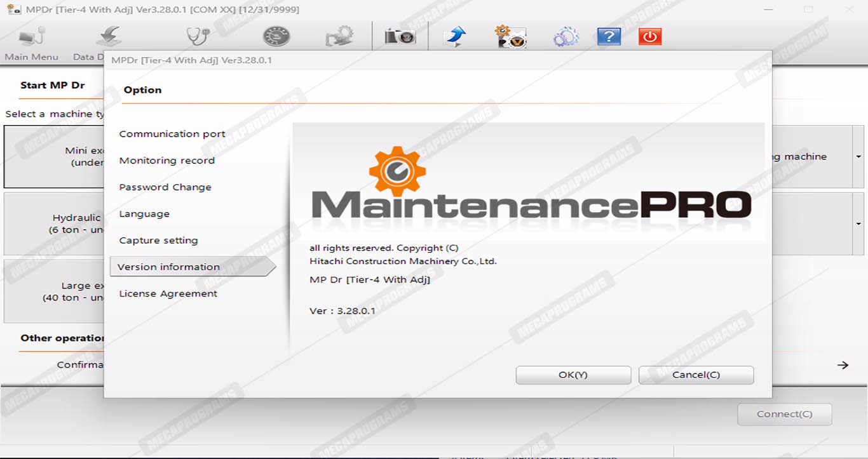The image size is (868, 459).
Task: Open the Language option
Action: point(144,214)
